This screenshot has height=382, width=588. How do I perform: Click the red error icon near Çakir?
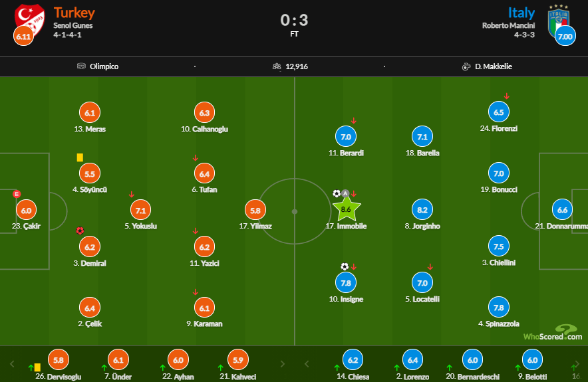(x=17, y=194)
